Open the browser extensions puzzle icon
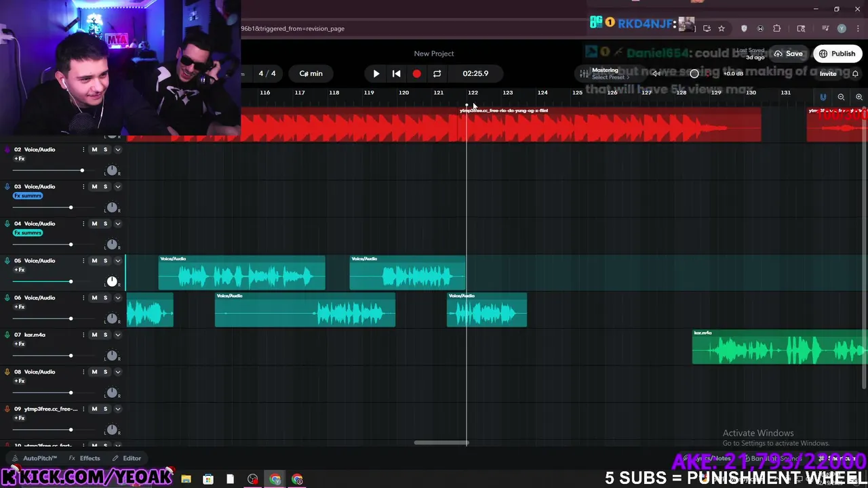868x488 pixels. click(777, 28)
